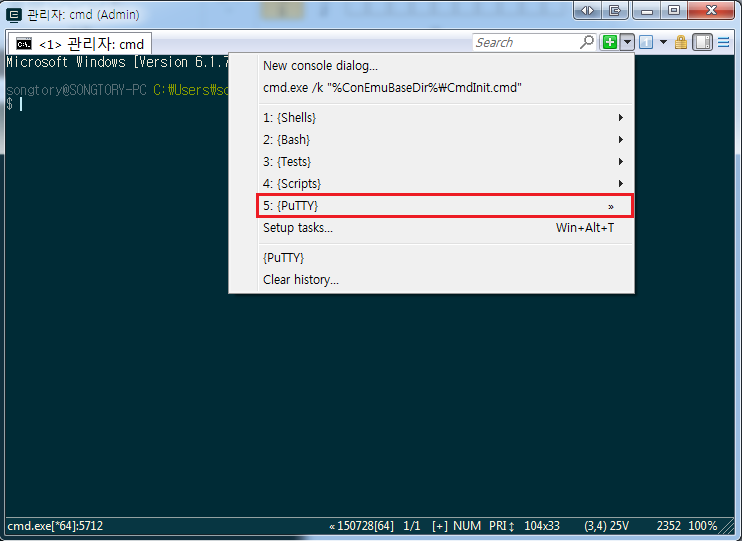This screenshot has height=541, width=742.
Task: Click the 2352 status bar value
Action: click(x=668, y=526)
